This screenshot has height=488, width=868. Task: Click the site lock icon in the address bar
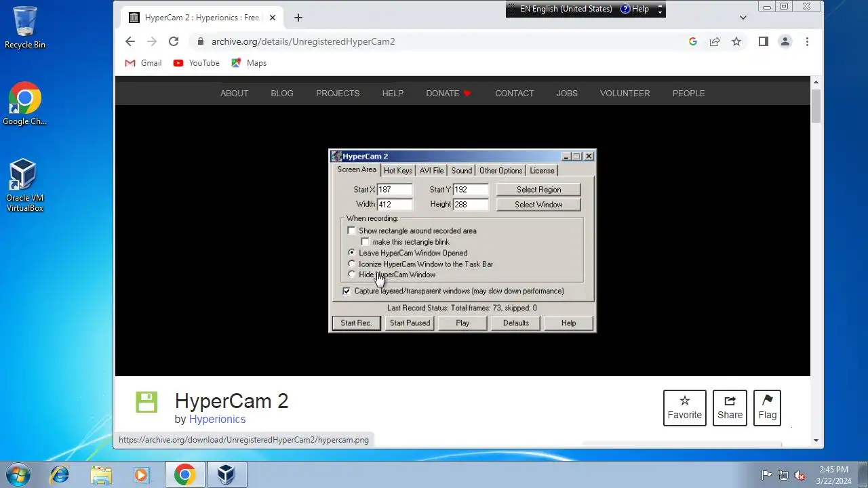point(200,41)
